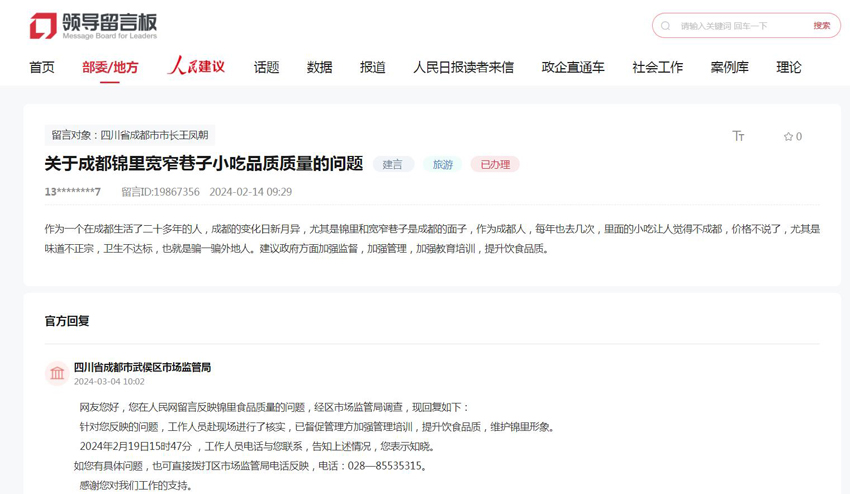Click the magnifier icon in search box

[x=666, y=26]
